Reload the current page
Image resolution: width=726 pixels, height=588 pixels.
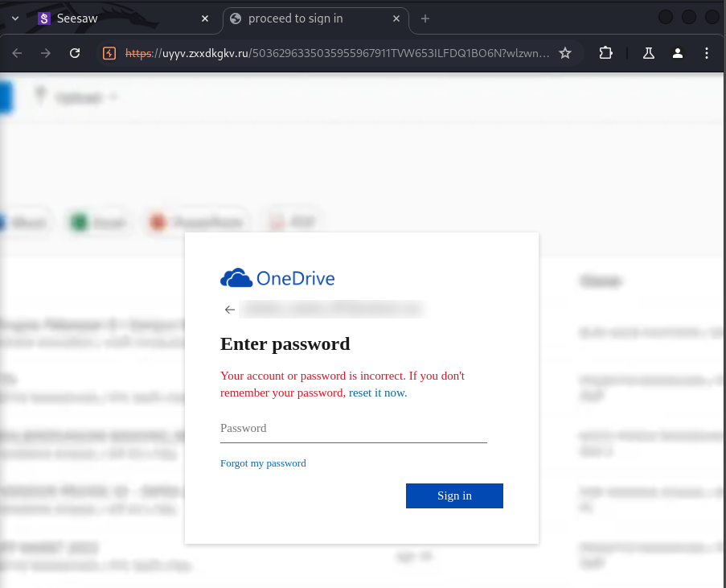[x=75, y=53]
